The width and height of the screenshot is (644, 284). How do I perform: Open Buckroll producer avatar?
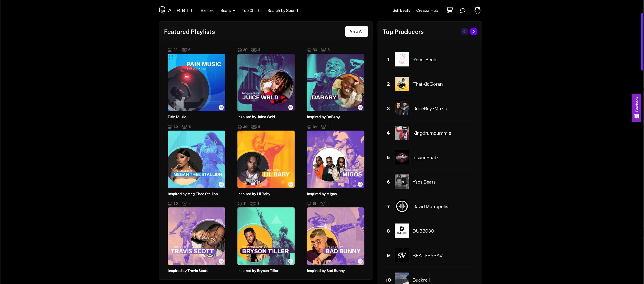tap(402, 278)
